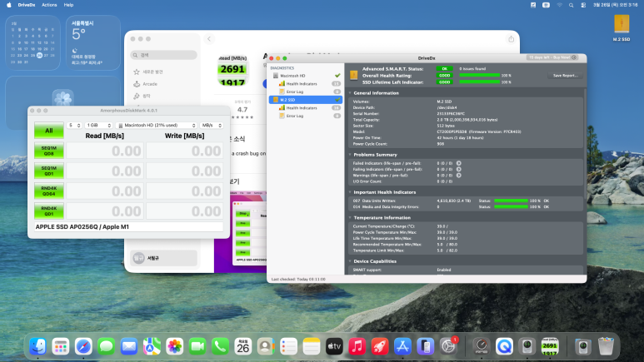This screenshot has width=644, height=362.
Task: Start the SEQ1M QD1 test
Action: coord(49,171)
